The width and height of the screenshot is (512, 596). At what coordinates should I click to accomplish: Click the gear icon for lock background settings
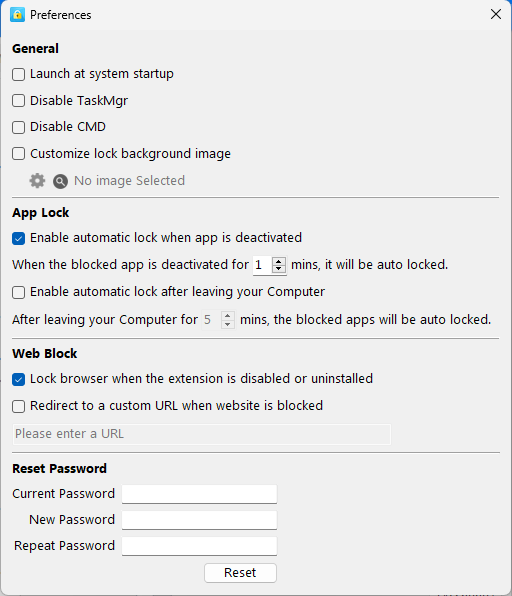point(37,181)
